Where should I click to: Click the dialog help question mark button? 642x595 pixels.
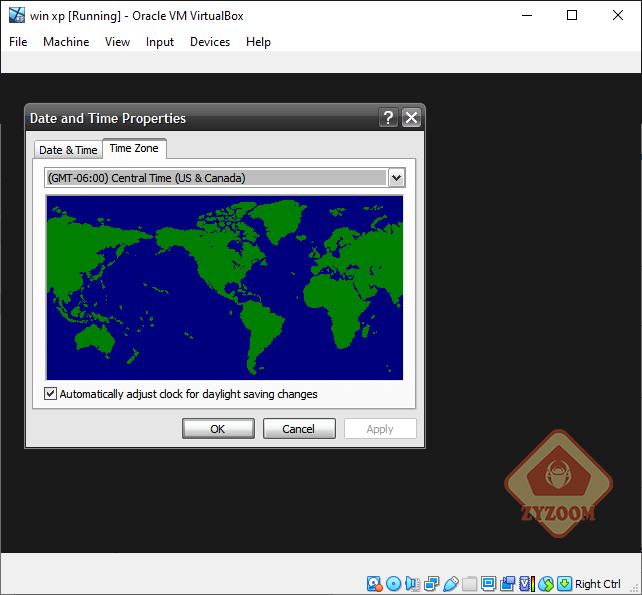(x=388, y=118)
